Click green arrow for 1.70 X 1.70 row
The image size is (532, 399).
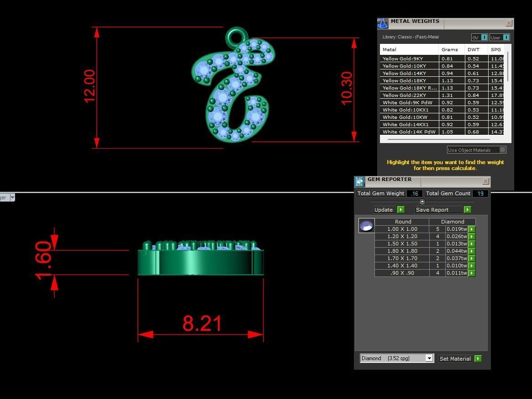[x=472, y=258]
